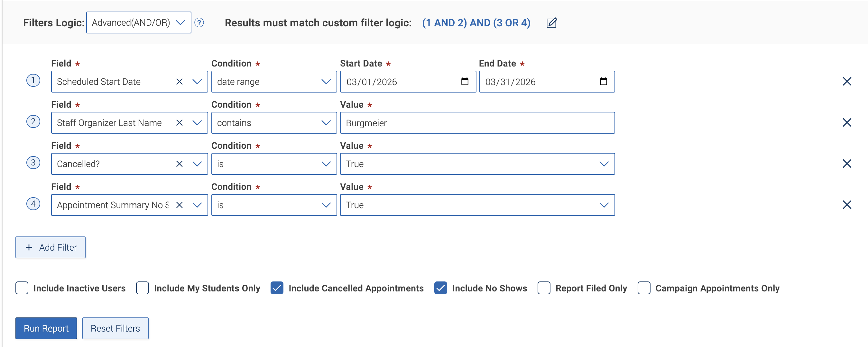Enable Campaign Appointments Only checkbox
The width and height of the screenshot is (868, 347).
click(x=644, y=288)
